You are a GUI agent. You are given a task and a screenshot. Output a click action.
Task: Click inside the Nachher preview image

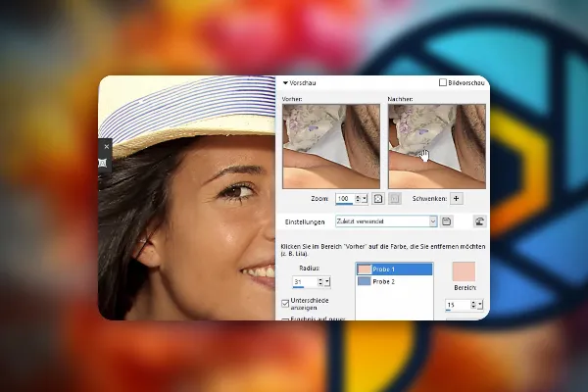437,146
